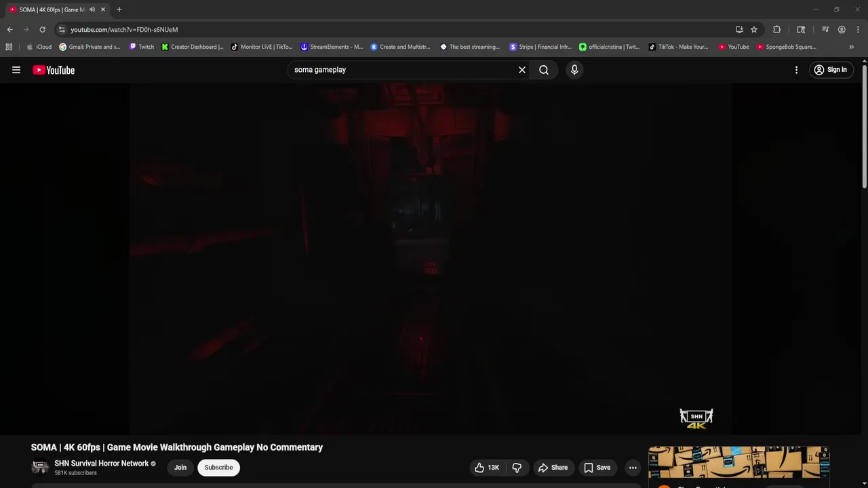Open Chrome three-dot menu
Viewport: 868px width, 488px height.
coord(856,30)
